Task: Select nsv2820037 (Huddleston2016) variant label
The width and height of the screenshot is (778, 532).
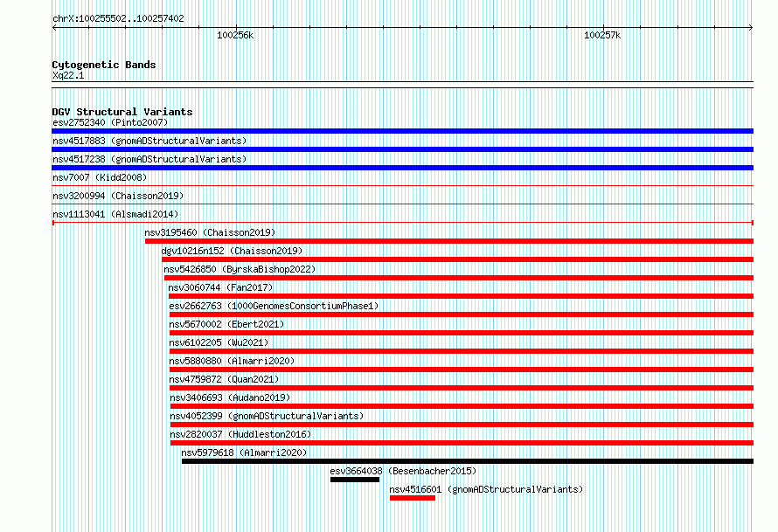Action: pos(240,434)
